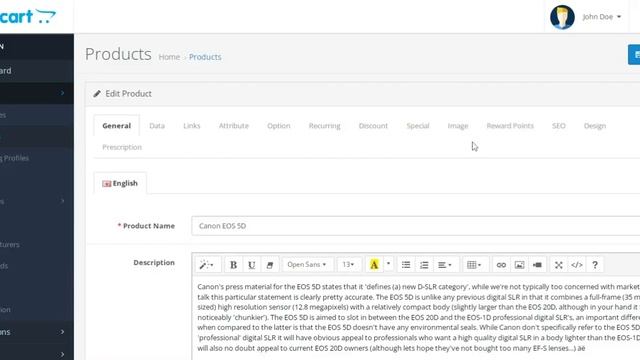This screenshot has width=640, height=360.
Task: Select the English language tab
Action: (120, 183)
